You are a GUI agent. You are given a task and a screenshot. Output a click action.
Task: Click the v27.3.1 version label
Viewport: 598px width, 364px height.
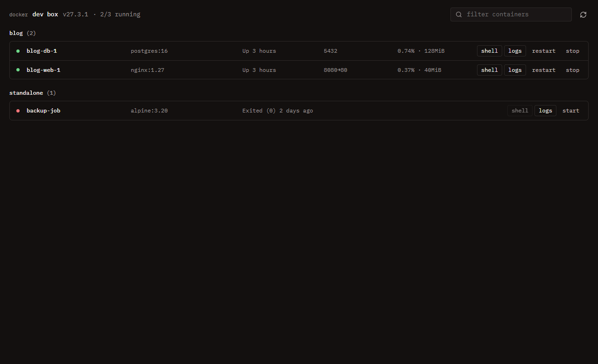76,14
